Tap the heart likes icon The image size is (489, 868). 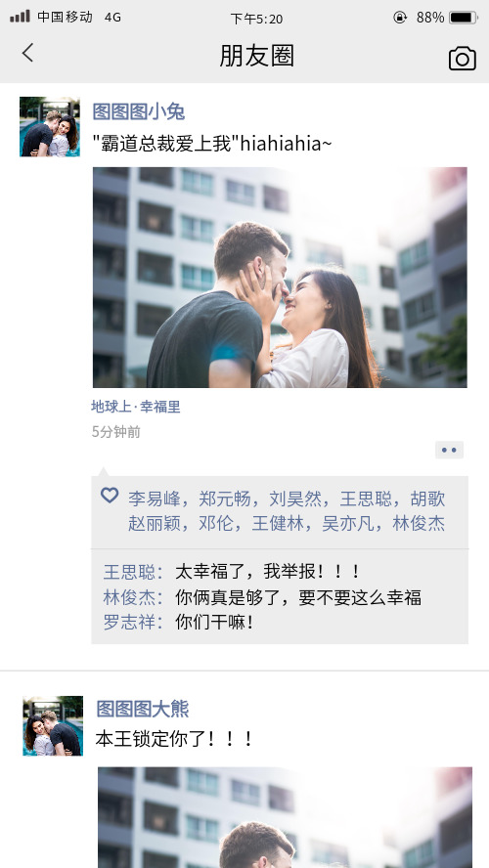110,495
